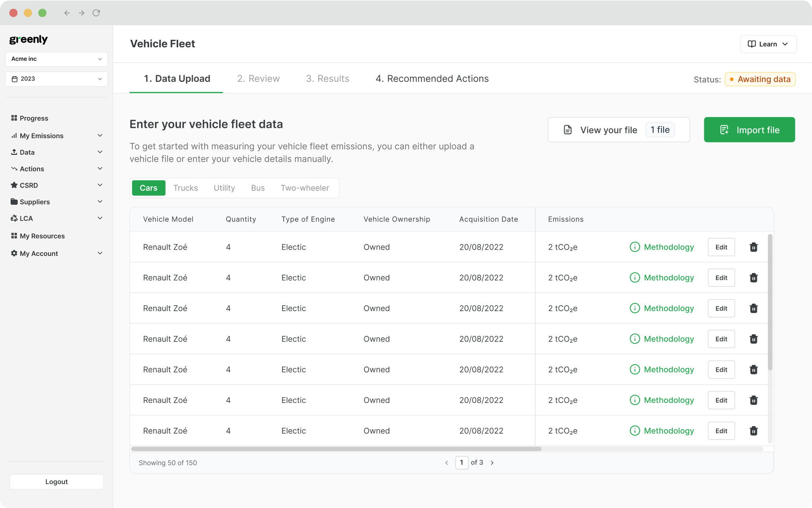The height and width of the screenshot is (508, 812).
Task: Click Edit on first Renault Zoé entry
Action: click(722, 247)
